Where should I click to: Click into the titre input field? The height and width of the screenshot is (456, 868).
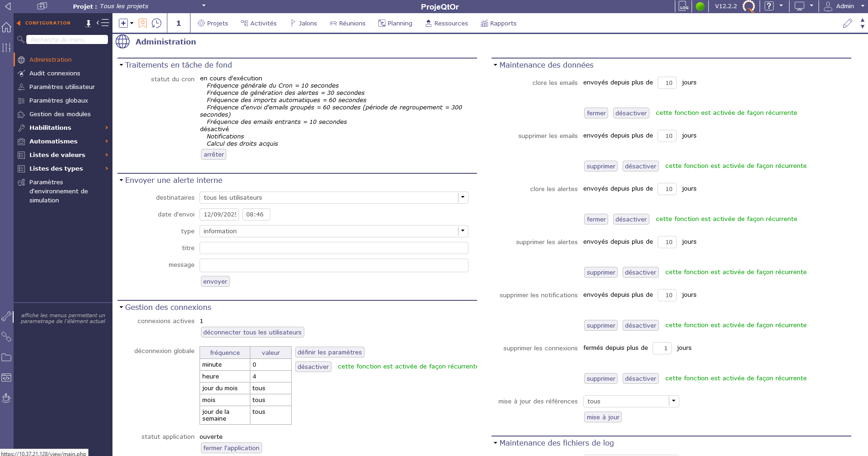(x=334, y=248)
